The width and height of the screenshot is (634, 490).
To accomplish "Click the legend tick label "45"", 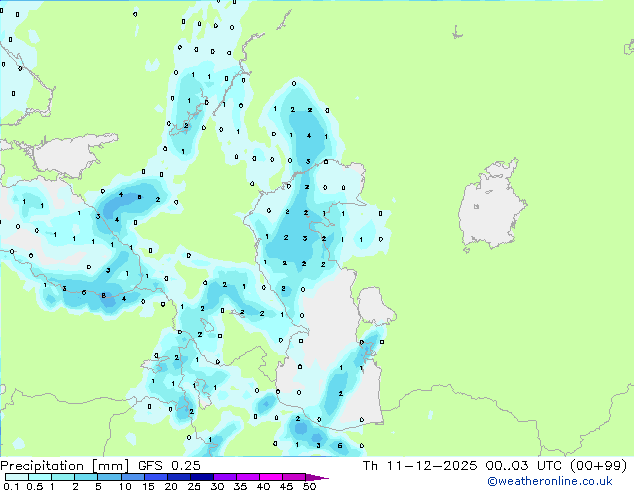I will pyautogui.click(x=286, y=486).
